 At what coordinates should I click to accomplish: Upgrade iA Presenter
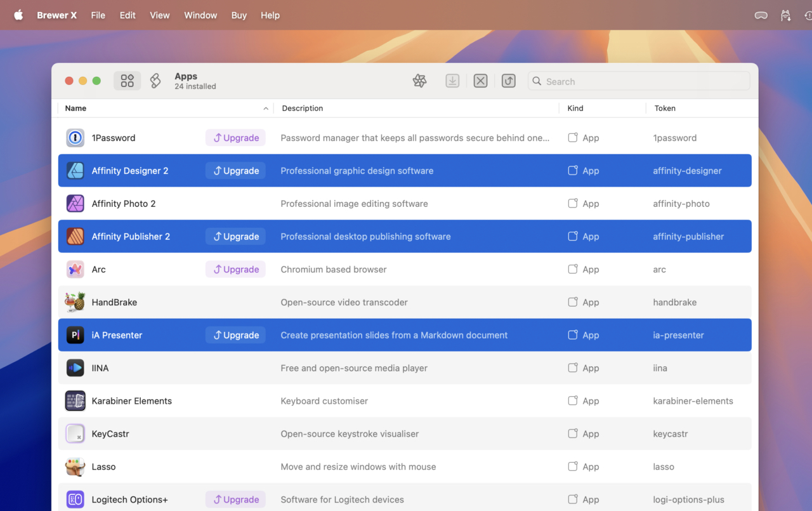click(235, 335)
